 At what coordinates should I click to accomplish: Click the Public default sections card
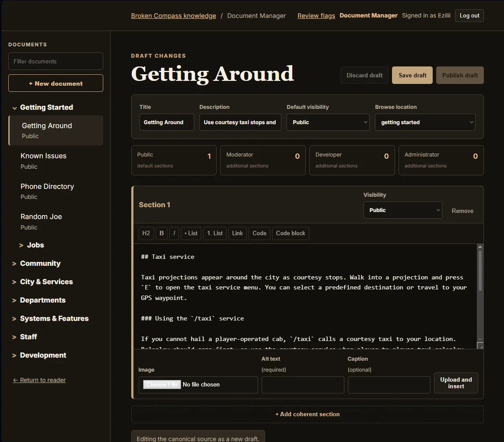pyautogui.click(x=174, y=160)
